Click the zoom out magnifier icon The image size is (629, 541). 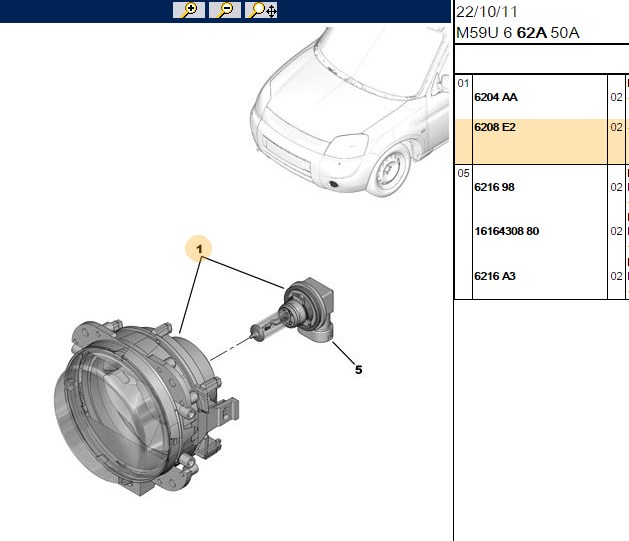tap(225, 10)
